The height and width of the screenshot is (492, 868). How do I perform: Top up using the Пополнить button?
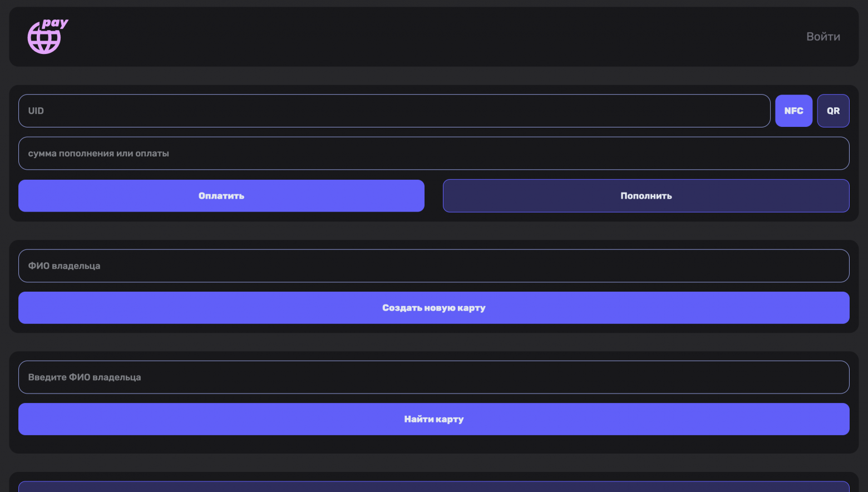[x=646, y=196]
